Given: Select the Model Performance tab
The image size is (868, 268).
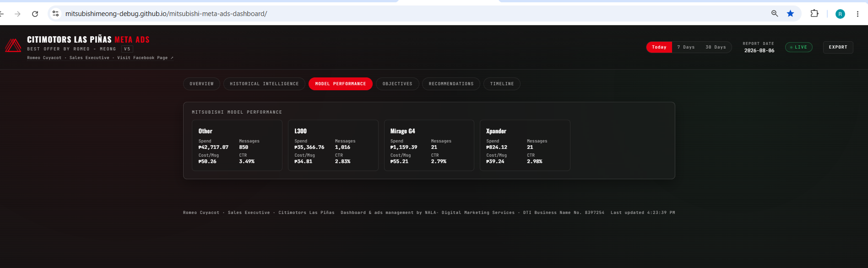Looking at the screenshot, I should [340, 84].
